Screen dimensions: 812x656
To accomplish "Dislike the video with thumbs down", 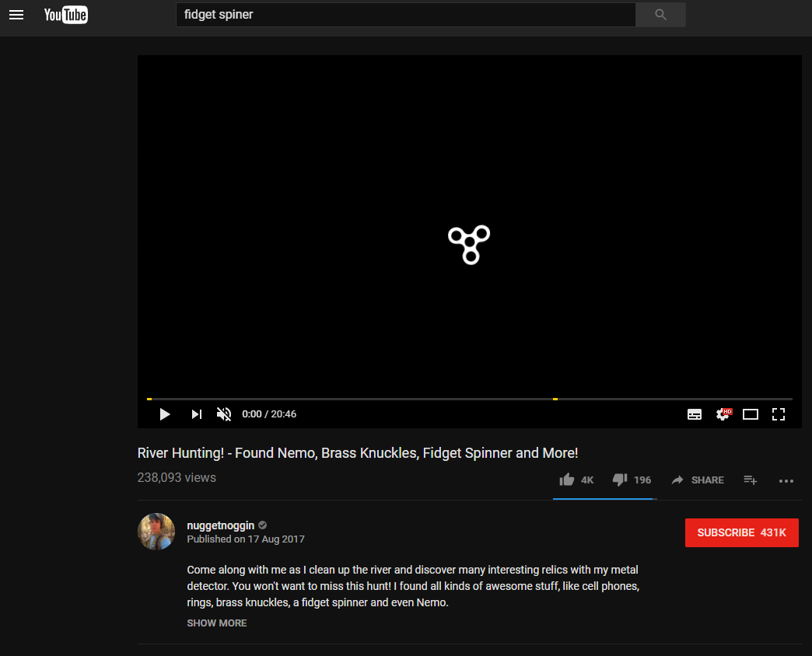I will [619, 480].
